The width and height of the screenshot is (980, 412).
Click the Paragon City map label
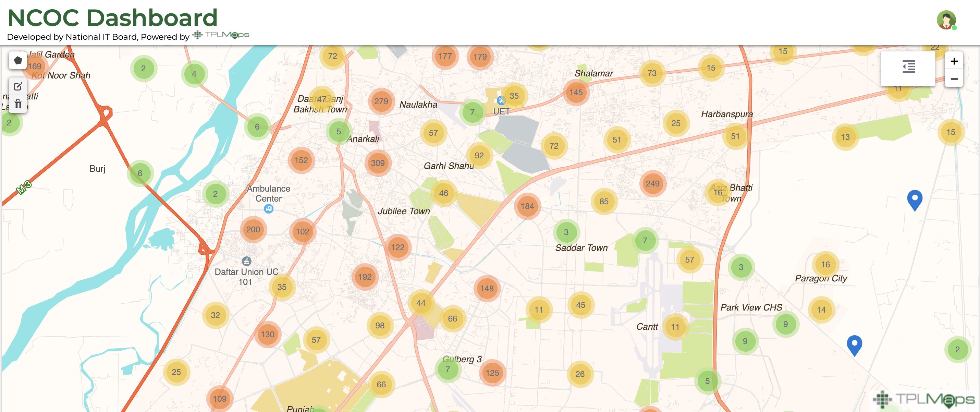pos(821,278)
